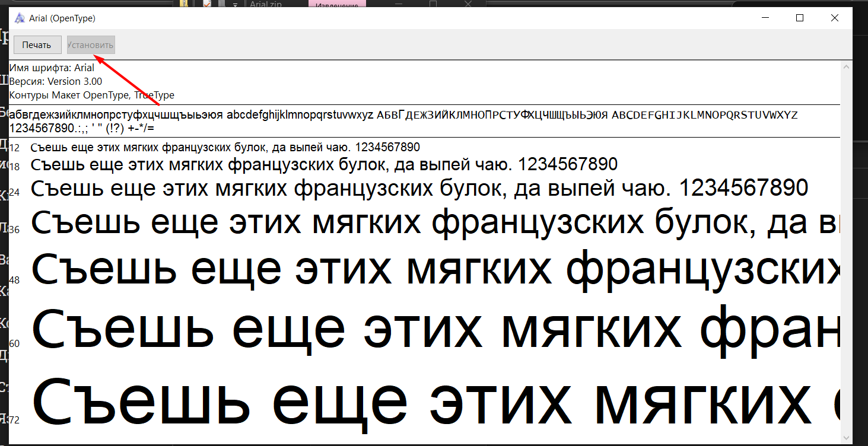868x446 pixels.
Task: Click the vertical scrollbar track
Action: click(x=847, y=251)
